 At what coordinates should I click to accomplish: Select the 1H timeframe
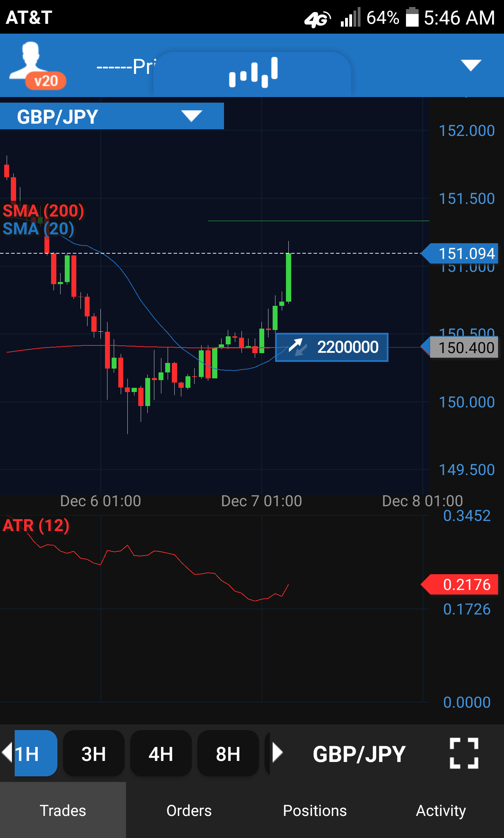pos(36,753)
